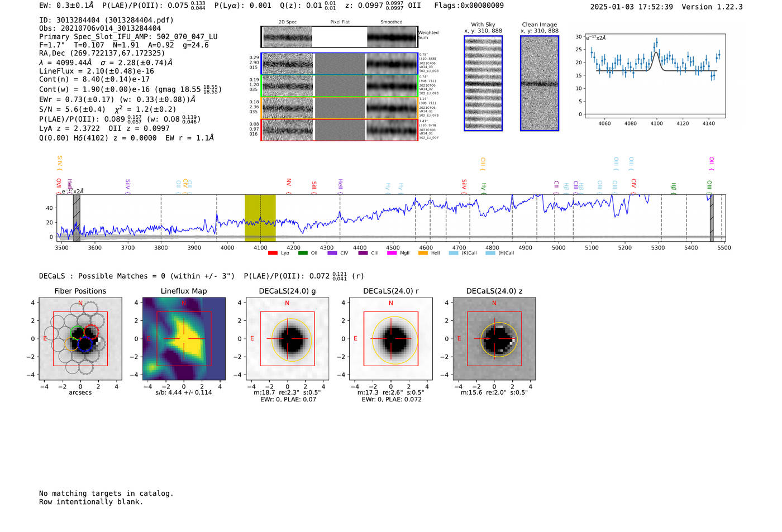
Task: Click the Q(0.00) Hδ(4102) line
Action: (x=127, y=138)
